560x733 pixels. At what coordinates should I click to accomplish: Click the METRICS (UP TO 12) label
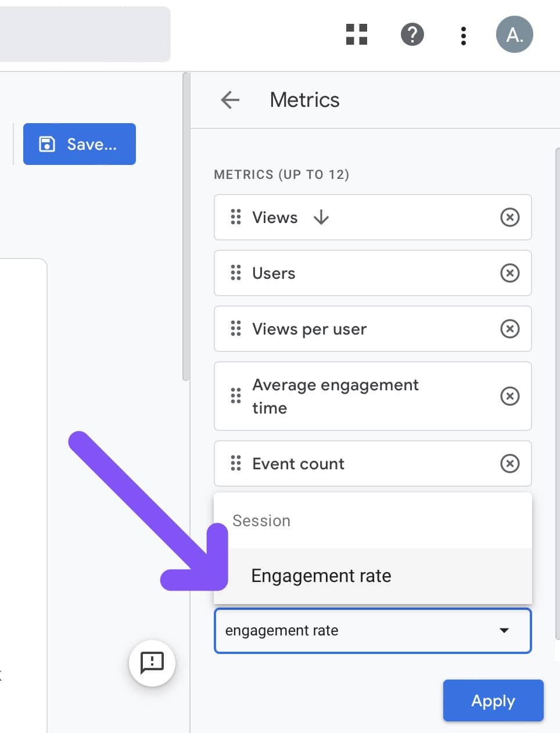[x=282, y=174]
